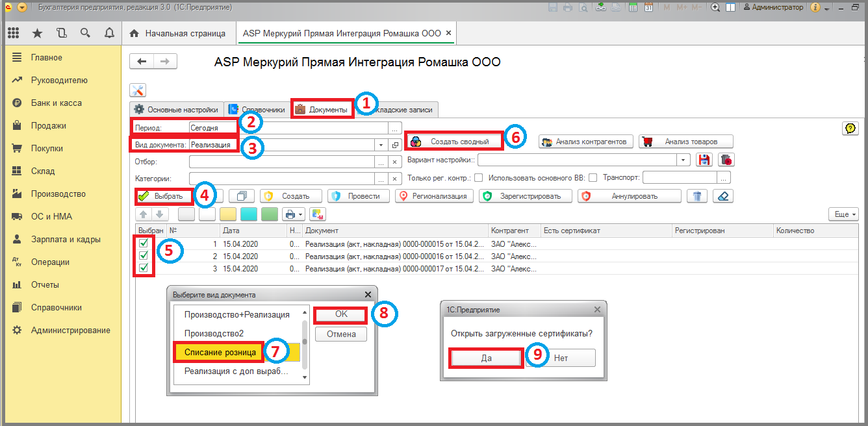Click the zoom magnifier in title bar

[x=715, y=8]
